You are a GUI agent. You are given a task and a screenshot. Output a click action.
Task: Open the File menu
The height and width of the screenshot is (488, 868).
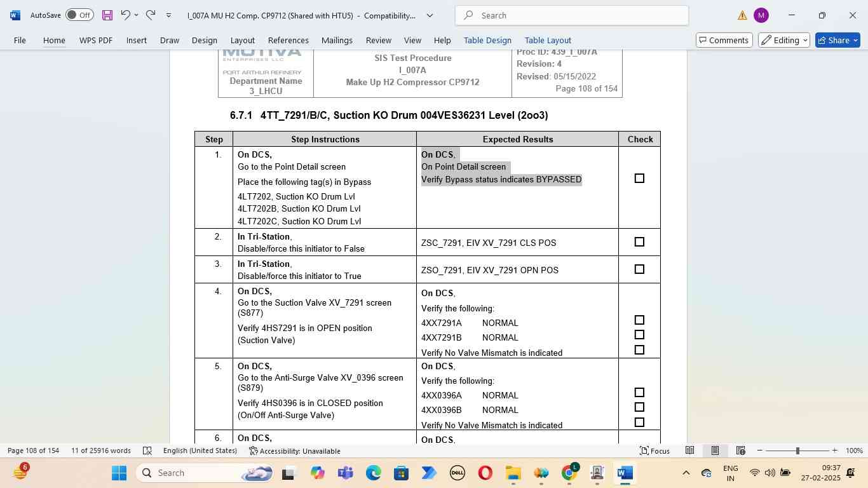click(20, 40)
